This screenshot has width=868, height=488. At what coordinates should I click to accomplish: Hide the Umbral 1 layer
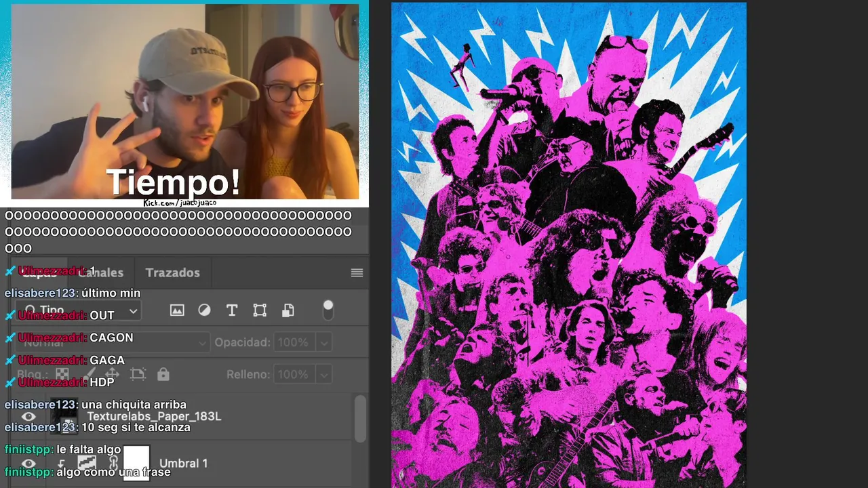[x=28, y=464]
